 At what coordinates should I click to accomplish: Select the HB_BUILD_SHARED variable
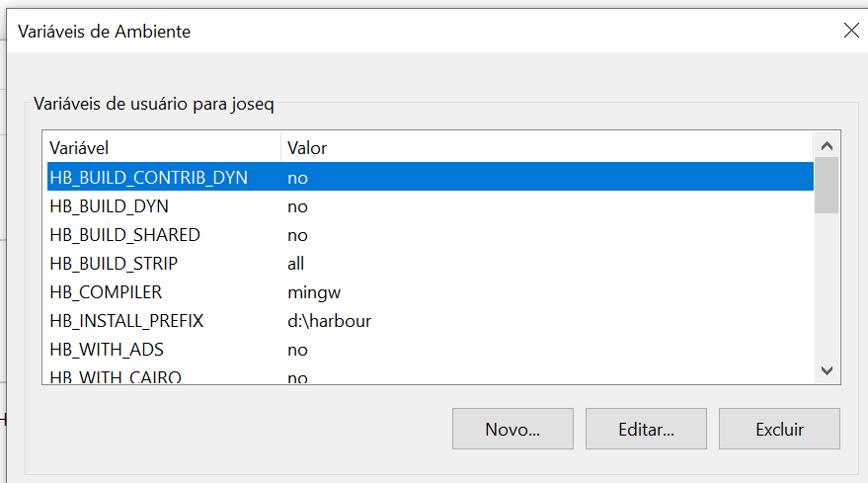tap(124, 235)
